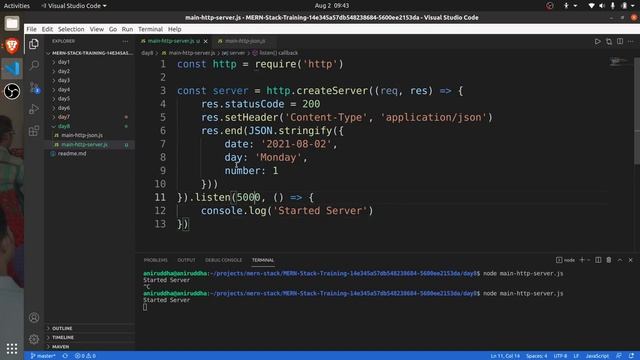Open the Search view in activity bar

34,65
